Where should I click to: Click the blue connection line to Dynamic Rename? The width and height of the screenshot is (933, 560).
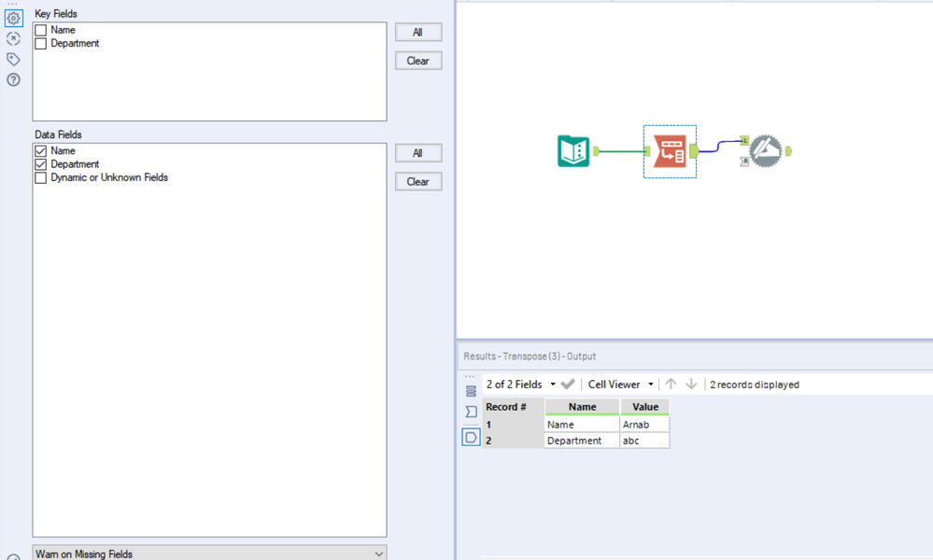[719, 147]
